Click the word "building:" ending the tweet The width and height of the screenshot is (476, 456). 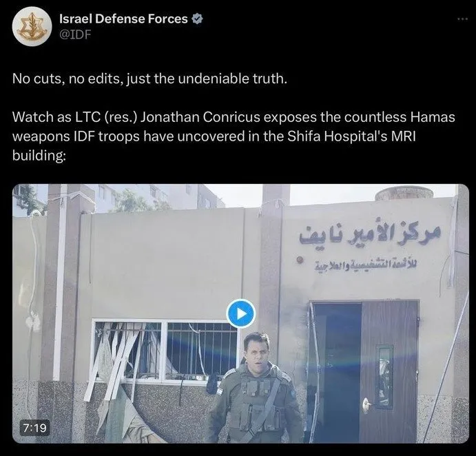tap(39, 156)
